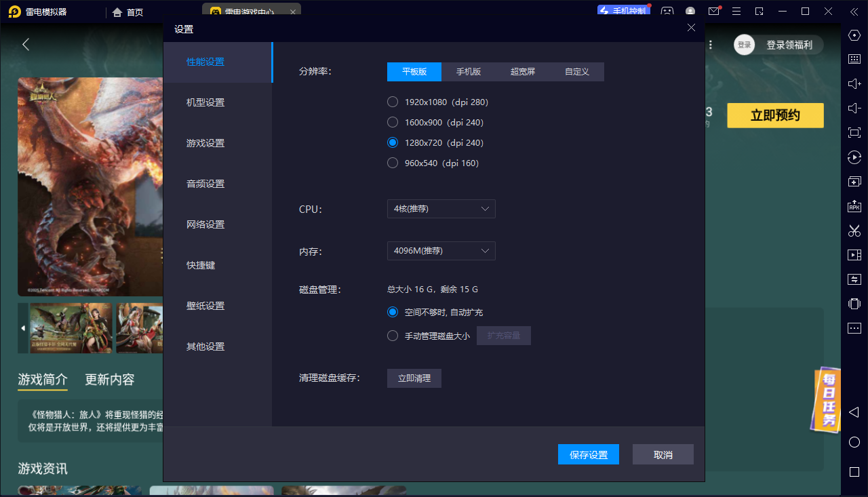Switch to the 首页 home tab

(127, 12)
